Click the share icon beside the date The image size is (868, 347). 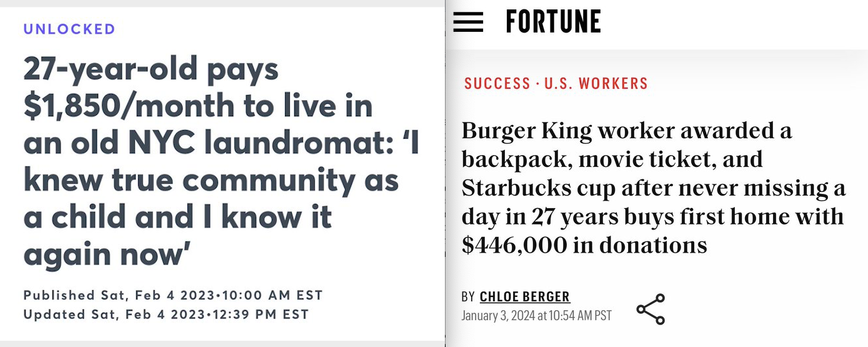click(650, 309)
